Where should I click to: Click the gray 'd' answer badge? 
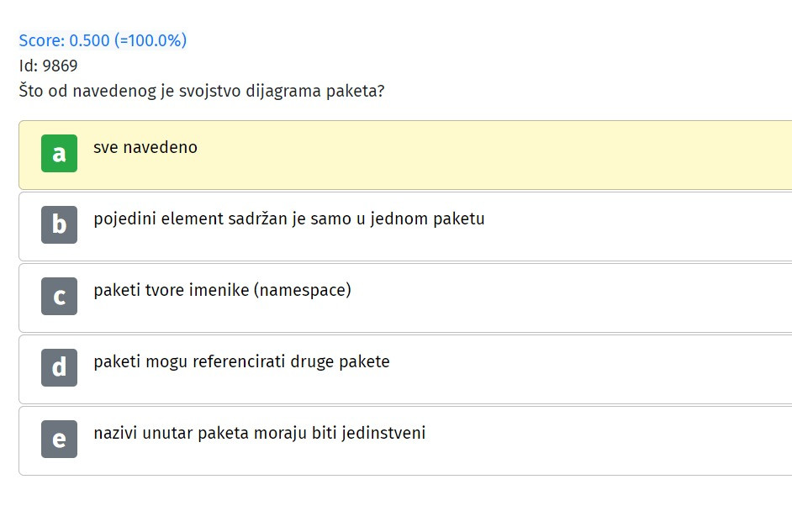59,367
